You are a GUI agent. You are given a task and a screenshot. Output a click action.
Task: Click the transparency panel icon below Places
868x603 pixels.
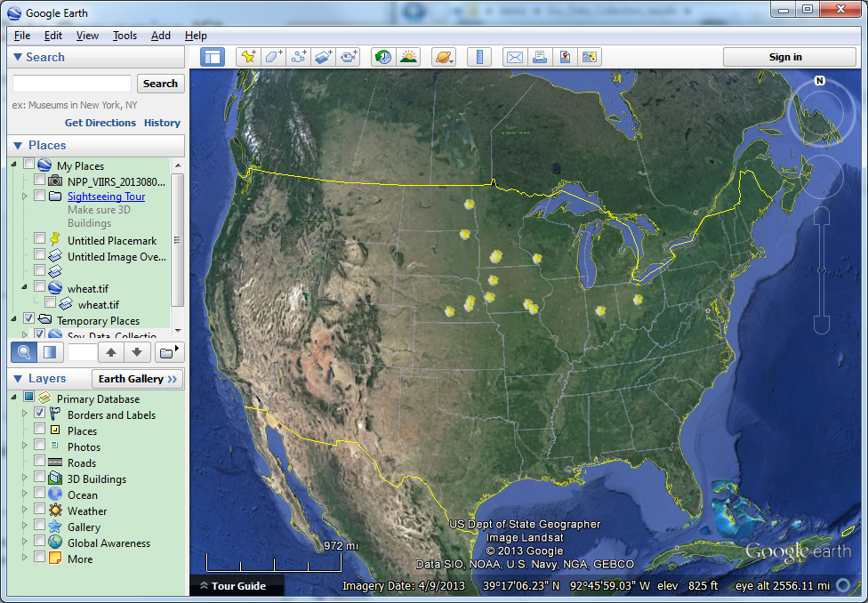pos(50,352)
